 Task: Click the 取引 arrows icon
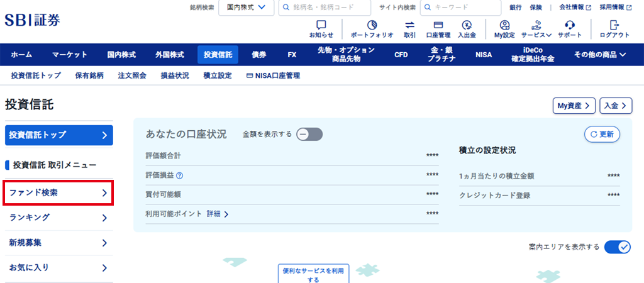(409, 25)
